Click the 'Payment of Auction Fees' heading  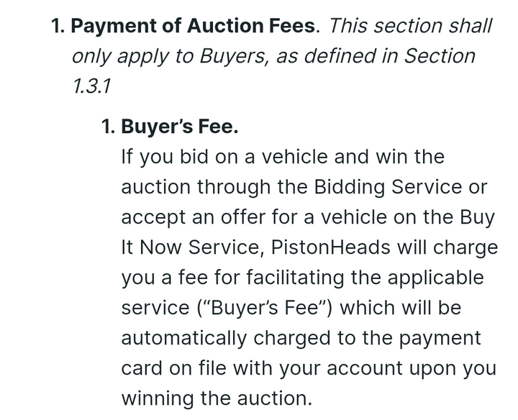pos(193,26)
